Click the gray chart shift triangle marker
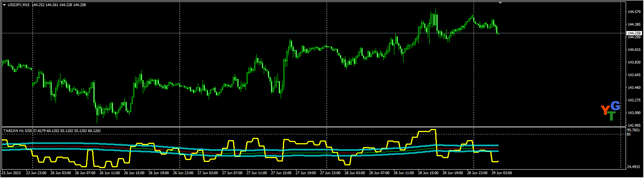The image size is (644, 178). 500,3
